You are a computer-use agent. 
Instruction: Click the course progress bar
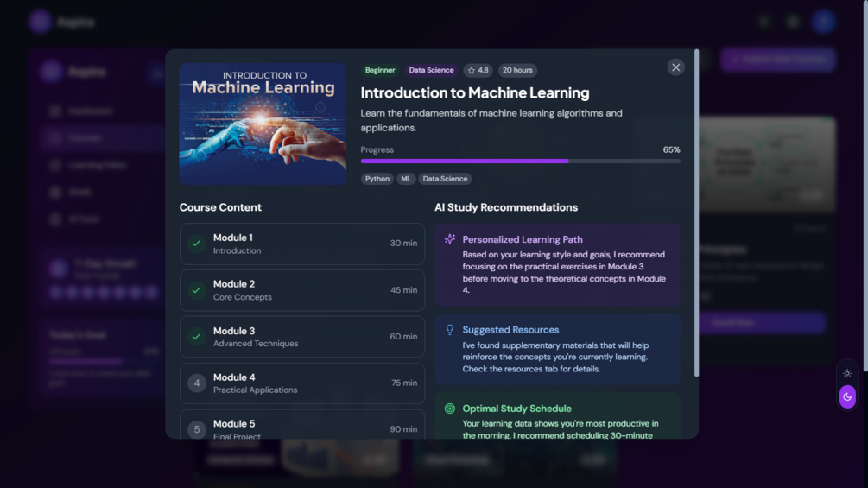[x=520, y=161]
